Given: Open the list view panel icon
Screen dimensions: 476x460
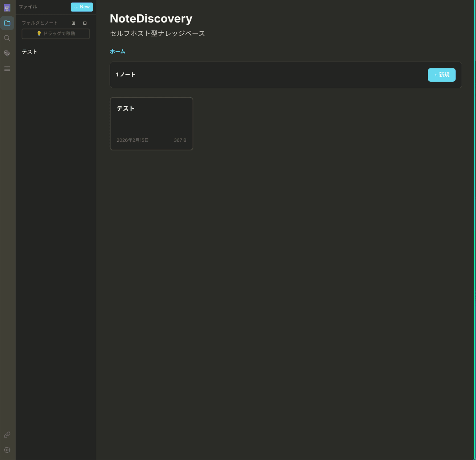Looking at the screenshot, I should click(7, 68).
